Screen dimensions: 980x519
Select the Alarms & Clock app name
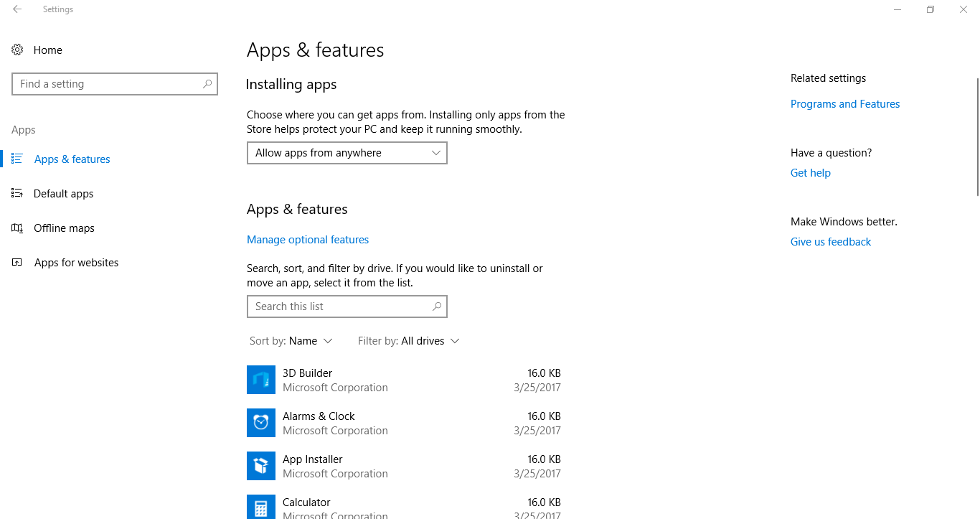(319, 416)
